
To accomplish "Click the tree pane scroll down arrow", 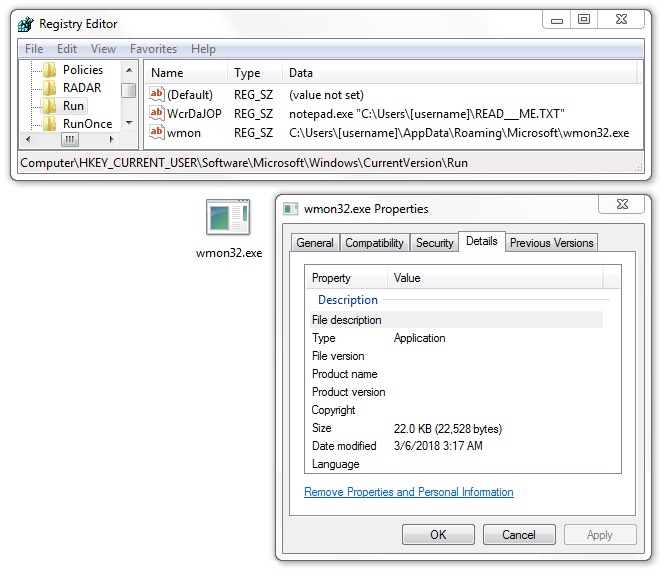I will point(129,123).
